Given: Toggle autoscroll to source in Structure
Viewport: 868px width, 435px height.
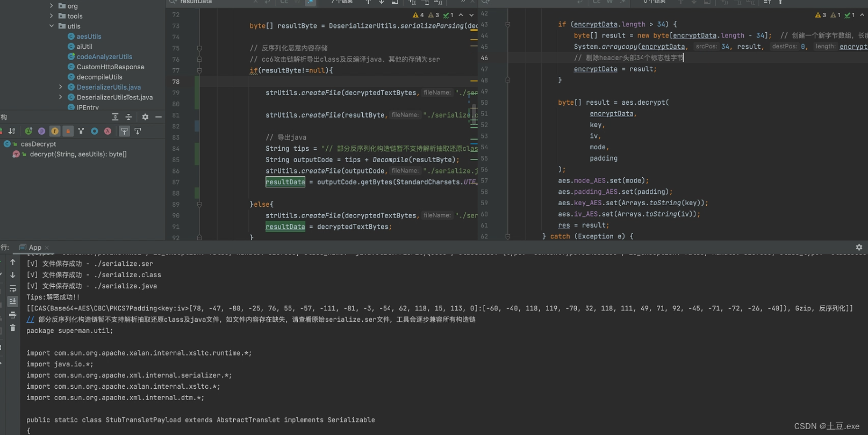Looking at the screenshot, I should 124,131.
